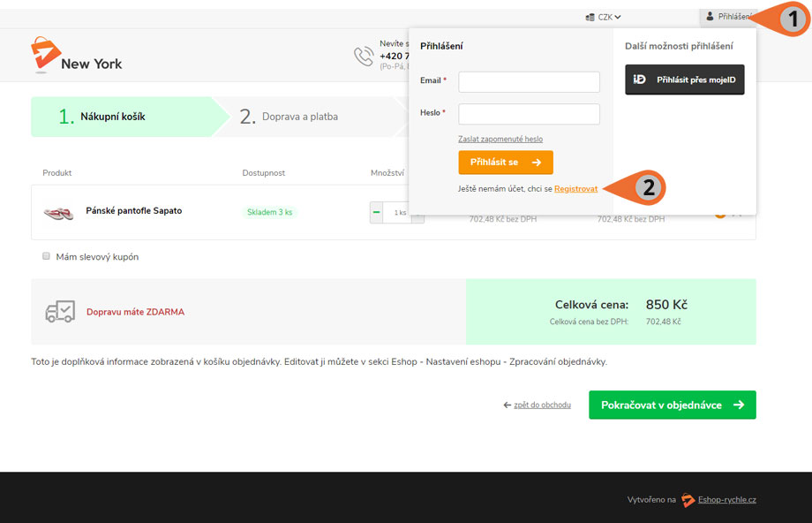Click the free delivery truck icon
The height and width of the screenshot is (523, 812).
pos(60,312)
